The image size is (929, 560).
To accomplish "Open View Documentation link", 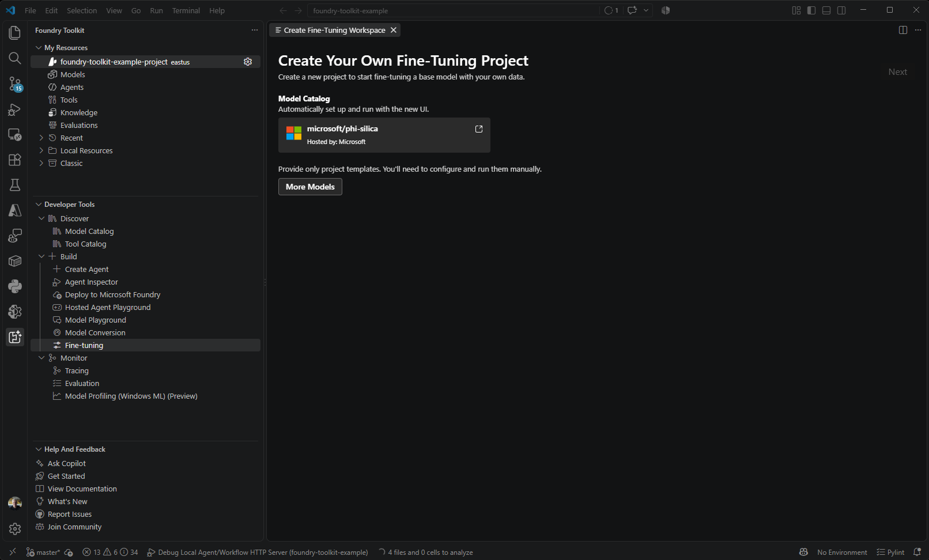I will [82, 489].
